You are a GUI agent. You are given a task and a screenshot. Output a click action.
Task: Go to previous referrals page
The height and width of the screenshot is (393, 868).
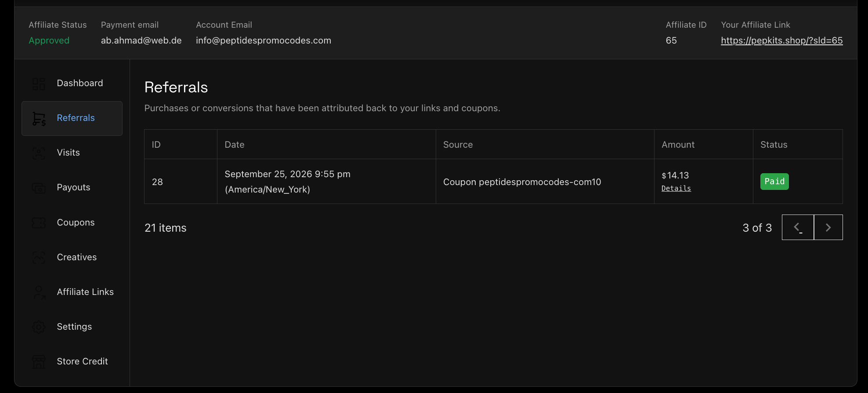[798, 227]
